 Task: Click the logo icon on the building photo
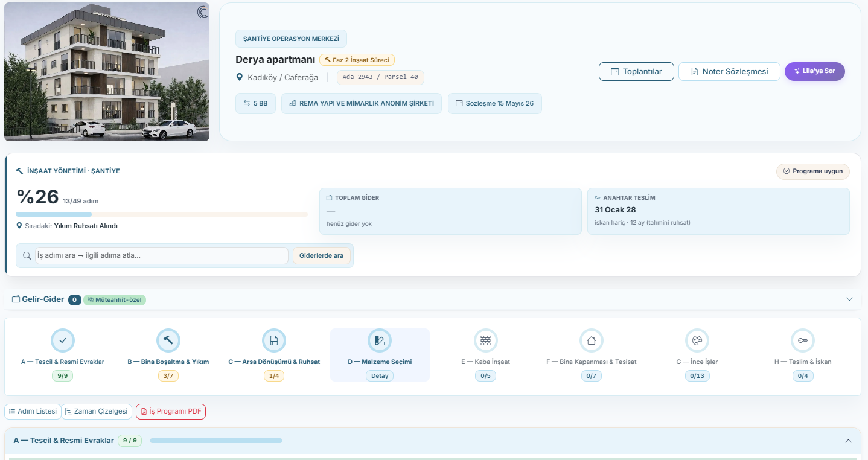pos(202,12)
